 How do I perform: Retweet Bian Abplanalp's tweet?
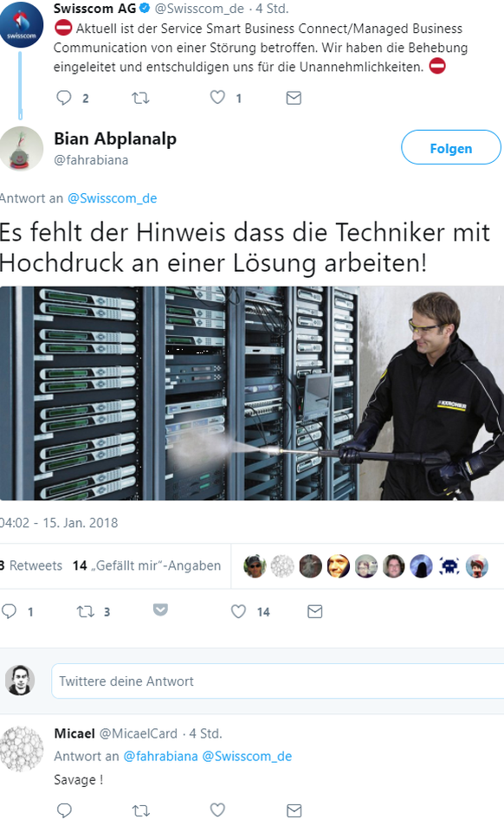(86, 611)
